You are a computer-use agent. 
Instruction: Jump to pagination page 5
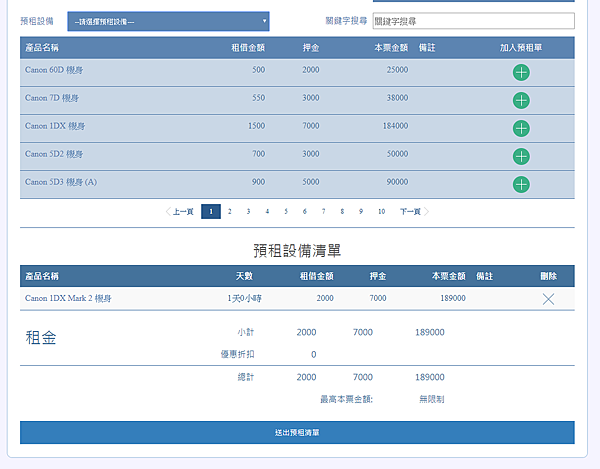[286, 212]
